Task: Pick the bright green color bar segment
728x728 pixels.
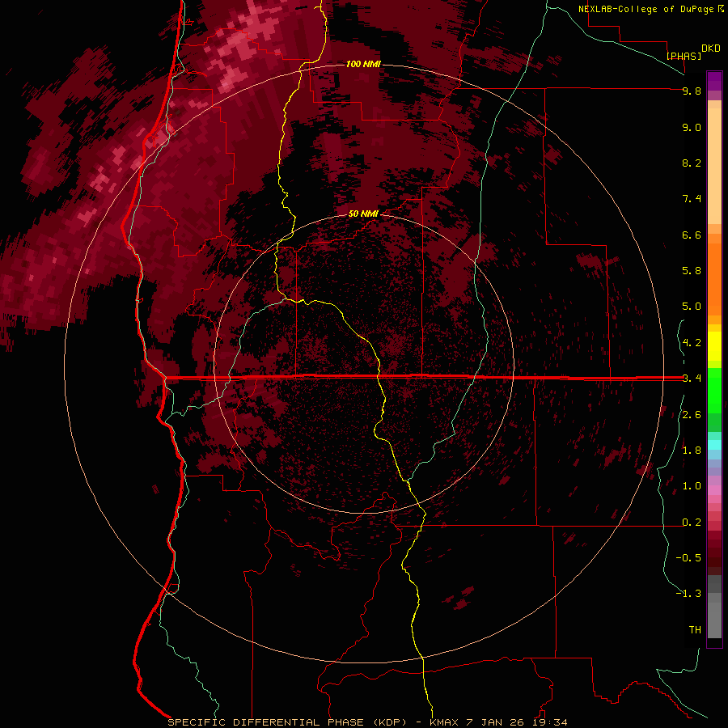Action: 714,391
